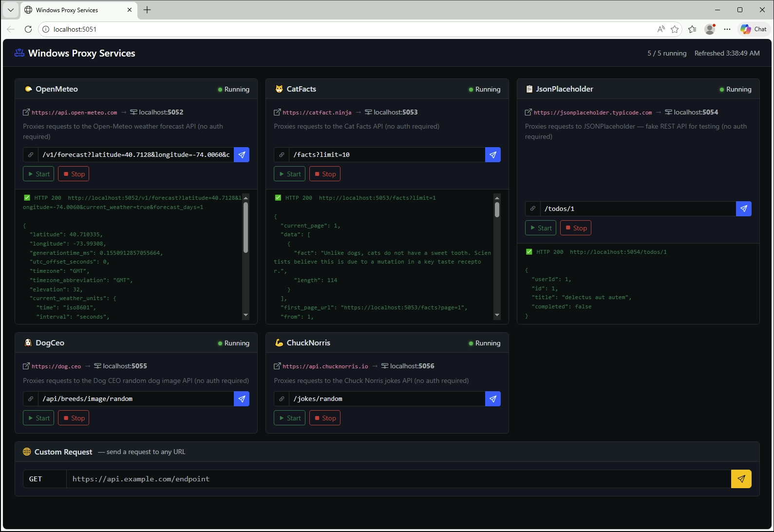Switch to the Windows Proxy Services tab
This screenshot has height=532, width=774.
click(x=78, y=10)
